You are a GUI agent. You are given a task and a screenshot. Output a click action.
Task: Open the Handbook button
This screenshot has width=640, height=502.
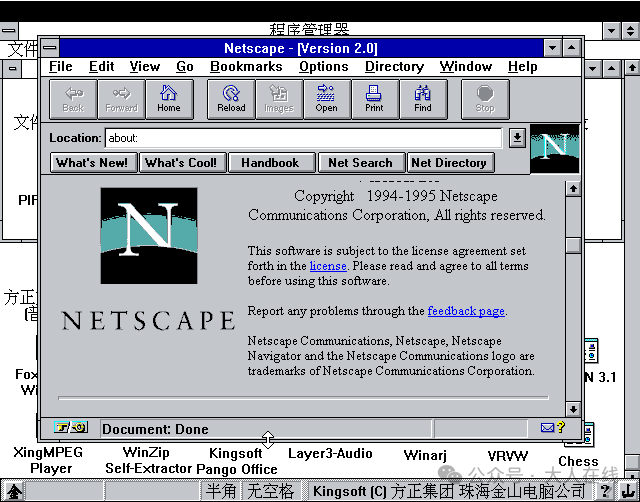point(272,163)
